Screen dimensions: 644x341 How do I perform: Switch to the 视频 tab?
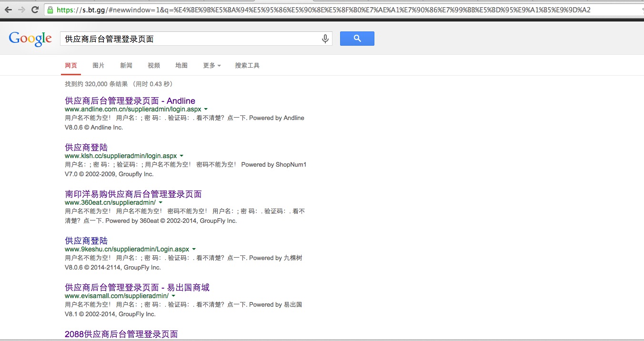pos(154,66)
